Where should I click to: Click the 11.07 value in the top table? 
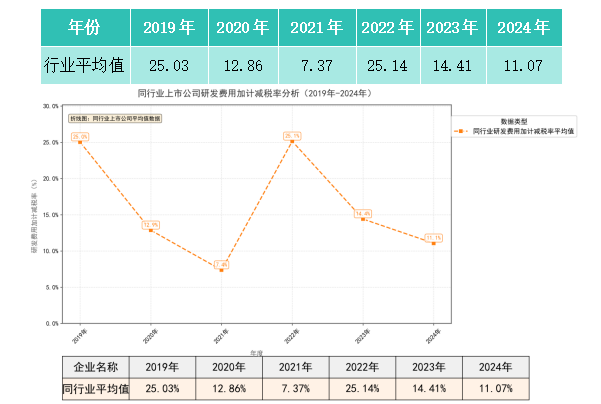tap(524, 66)
